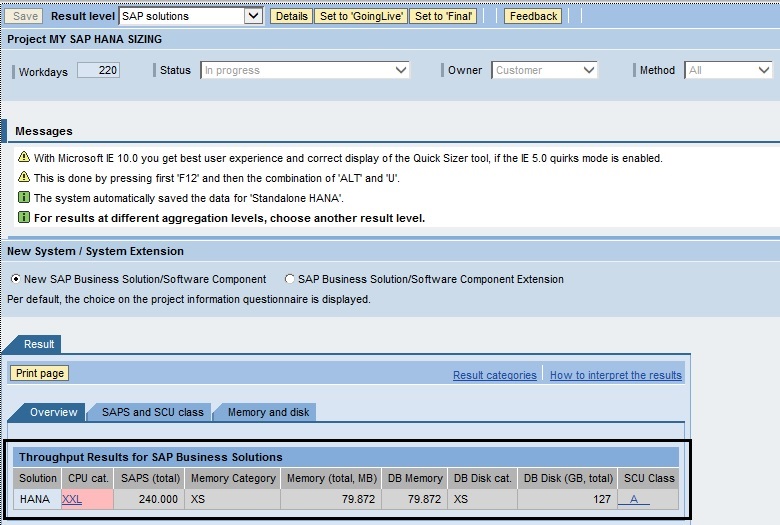
Task: Click warning icon beside F12 message
Action: pos(24,177)
